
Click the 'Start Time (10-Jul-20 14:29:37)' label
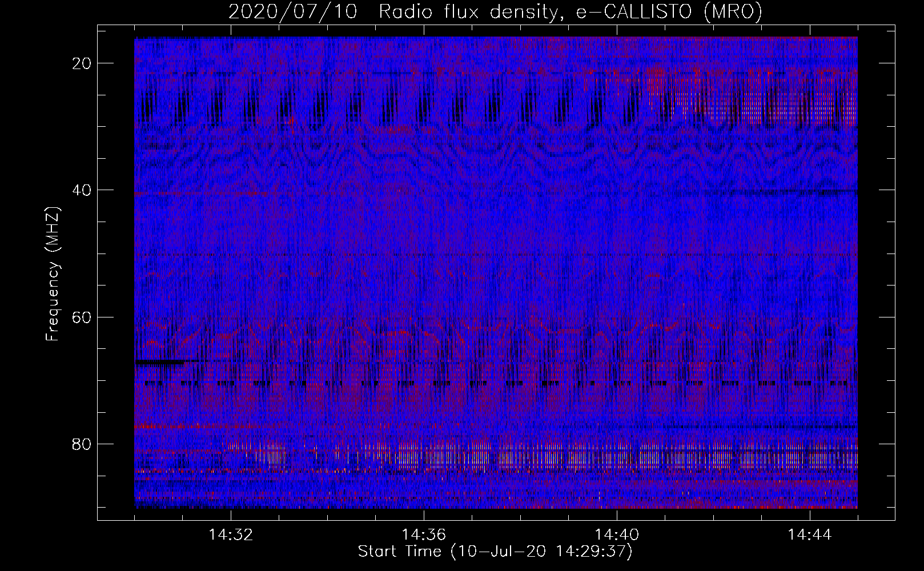495,552
